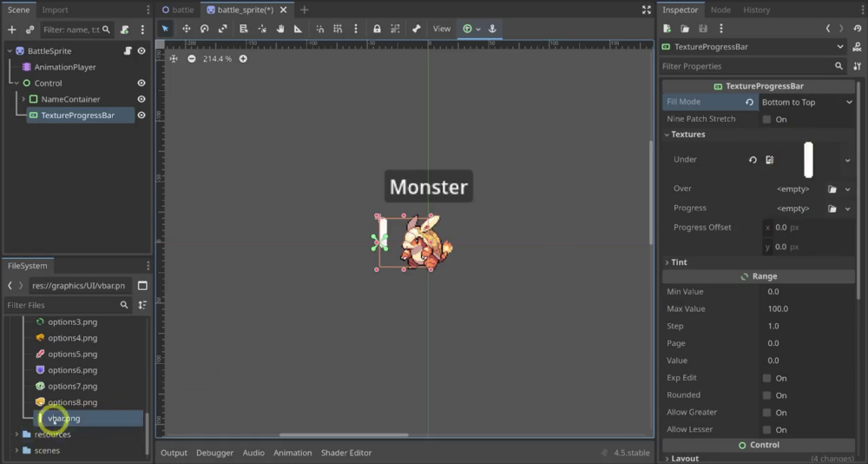Select the Rotate Mode tool
868x464 pixels.
point(204,29)
